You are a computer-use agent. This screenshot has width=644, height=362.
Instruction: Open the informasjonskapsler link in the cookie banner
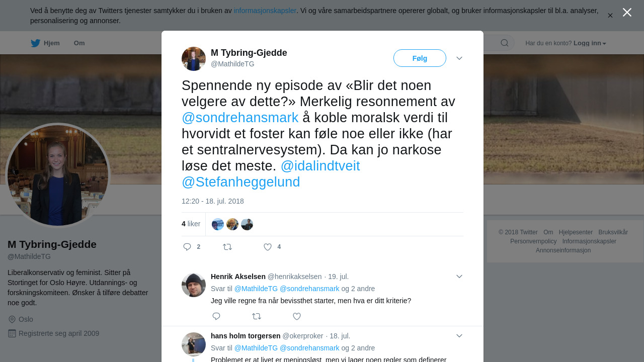(265, 11)
